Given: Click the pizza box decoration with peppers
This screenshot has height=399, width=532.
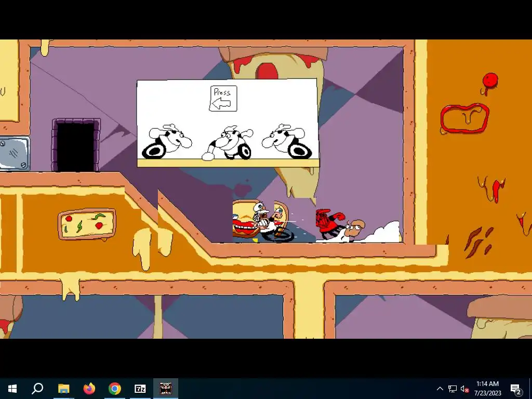Looking at the screenshot, I should 87,224.
